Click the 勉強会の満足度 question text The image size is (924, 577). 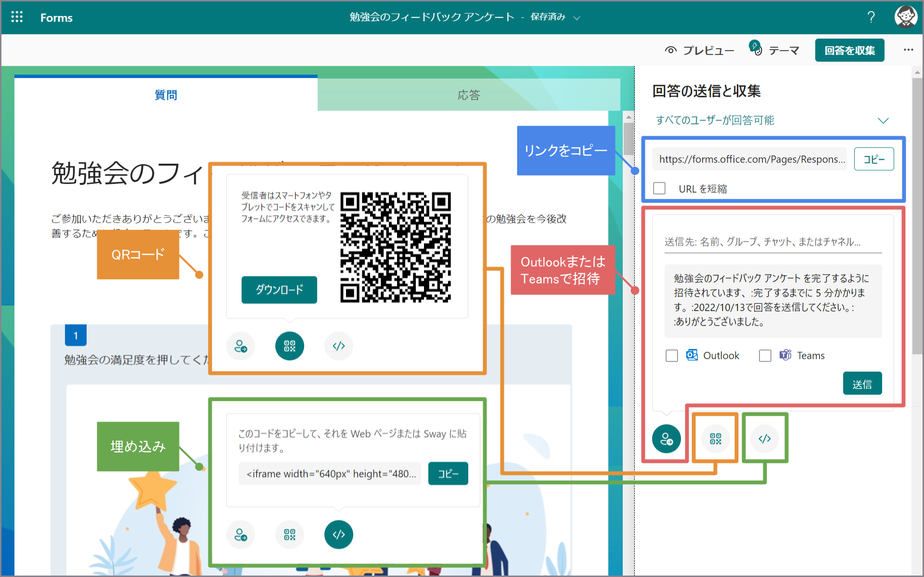pyautogui.click(x=137, y=360)
